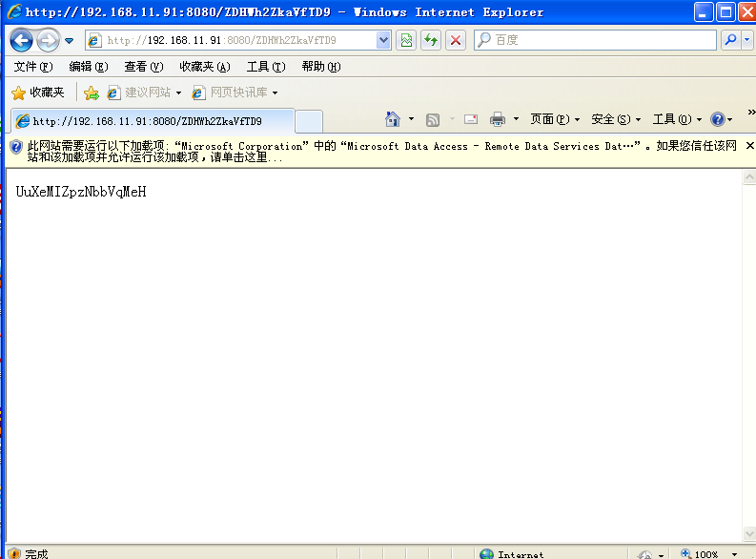Open the 帮助(H) menu
This screenshot has height=559, width=756.
click(321, 67)
